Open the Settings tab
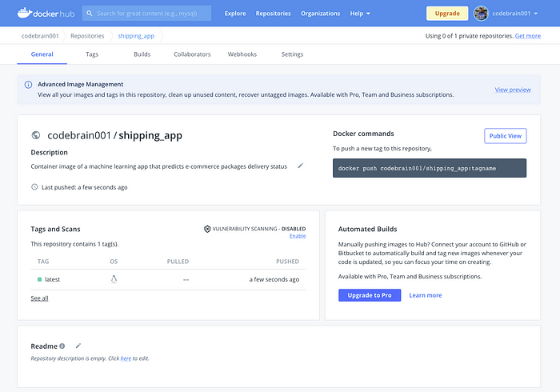Viewport: 560px width, 392px height. point(292,54)
